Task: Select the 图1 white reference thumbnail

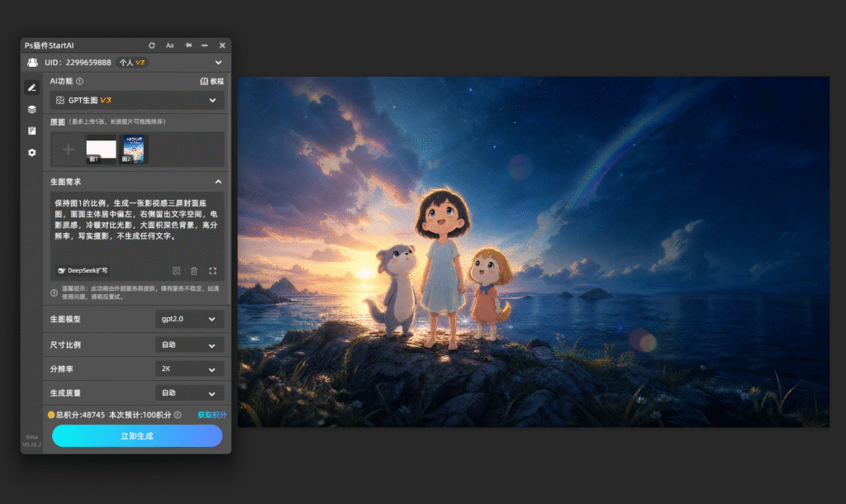Action: tap(102, 150)
